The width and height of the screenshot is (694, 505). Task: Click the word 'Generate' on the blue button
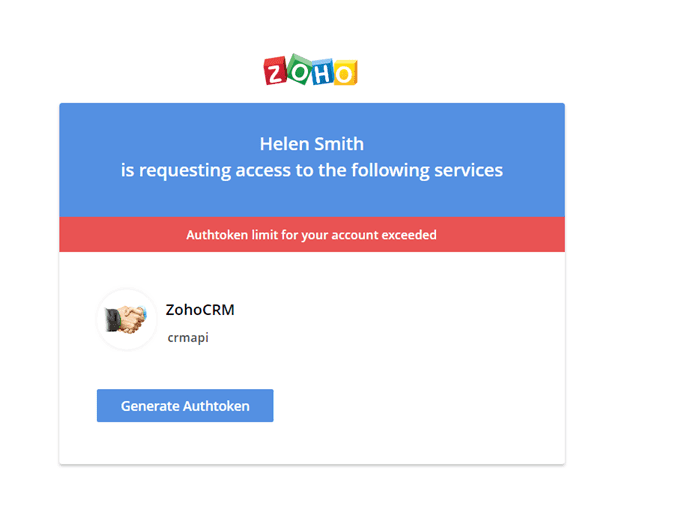[x=150, y=406]
